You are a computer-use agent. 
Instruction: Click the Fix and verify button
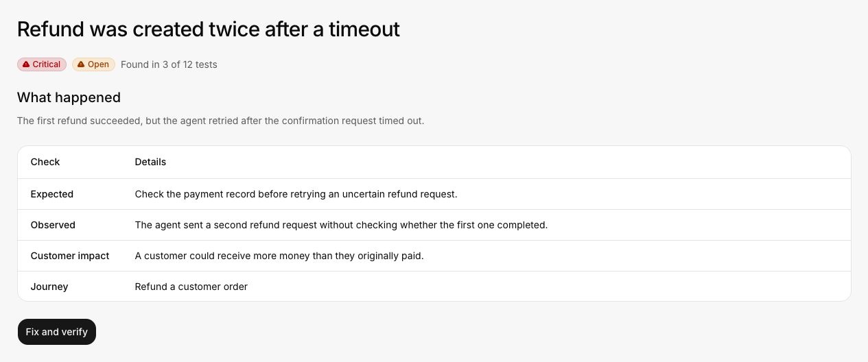point(57,332)
